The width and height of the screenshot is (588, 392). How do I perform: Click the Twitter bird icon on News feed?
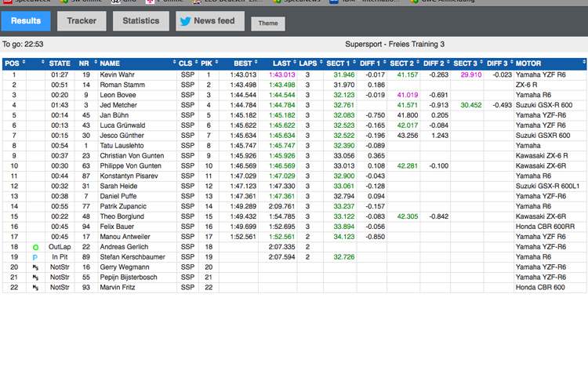tap(186, 21)
